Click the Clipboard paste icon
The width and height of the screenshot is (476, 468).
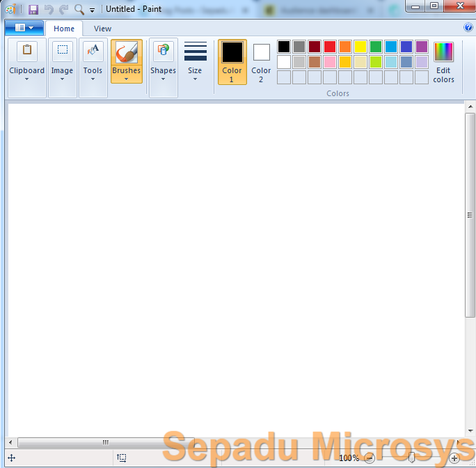coord(27,50)
